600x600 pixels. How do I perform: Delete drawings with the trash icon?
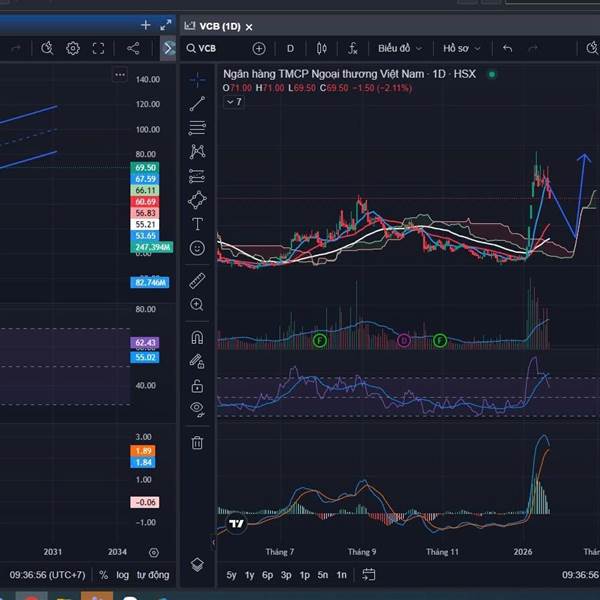(197, 442)
